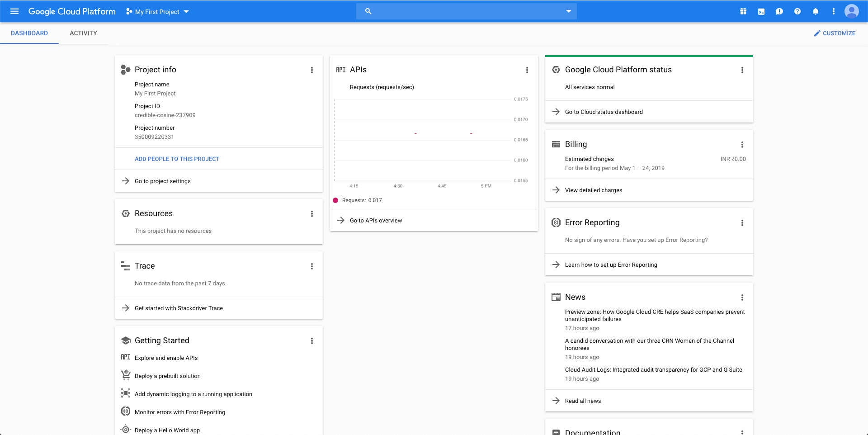Image resolution: width=868 pixels, height=435 pixels.
Task: Click the INR ₹0.00 estimated charges value
Action: [x=733, y=159]
